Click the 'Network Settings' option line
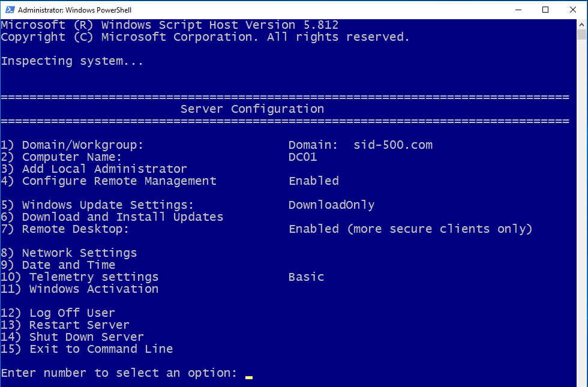This screenshot has width=588, height=387. [x=79, y=253]
